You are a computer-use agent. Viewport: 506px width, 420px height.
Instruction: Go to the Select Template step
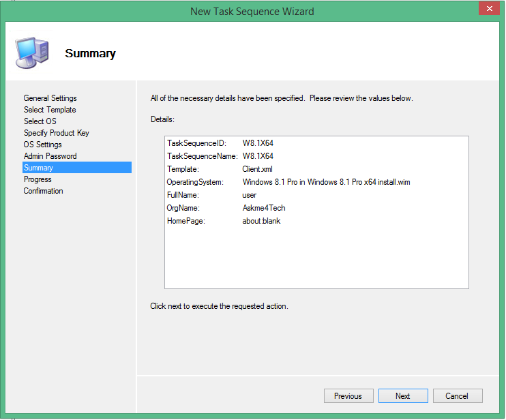[50, 110]
